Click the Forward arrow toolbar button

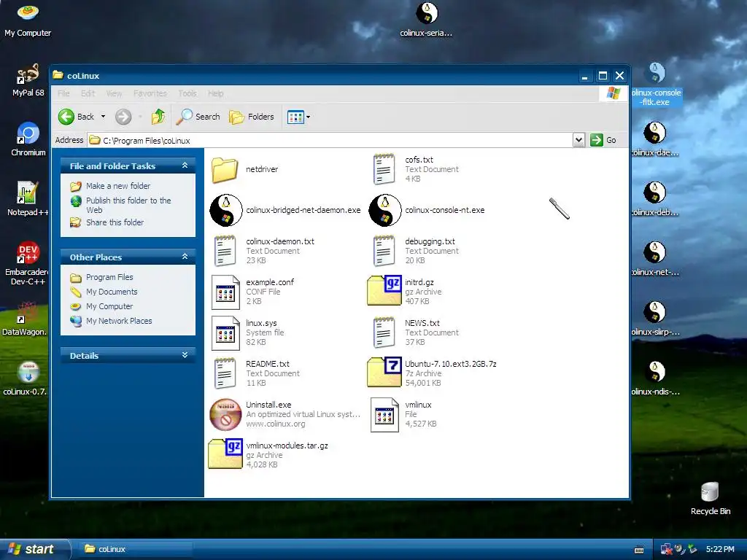click(123, 117)
